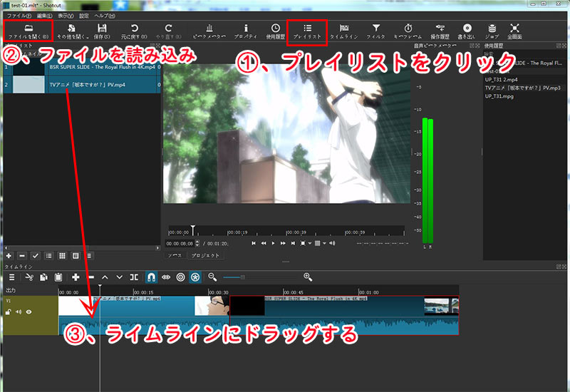
Task: Click the current timecode input field
Action: [x=180, y=243]
